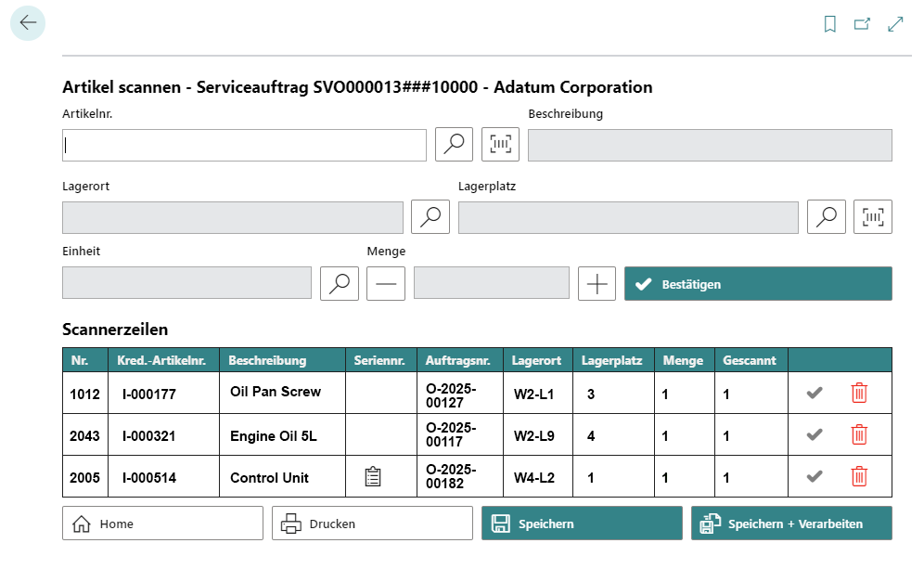Select Lagerort cell W2-L1
This screenshot has width=924, height=569.
point(538,394)
